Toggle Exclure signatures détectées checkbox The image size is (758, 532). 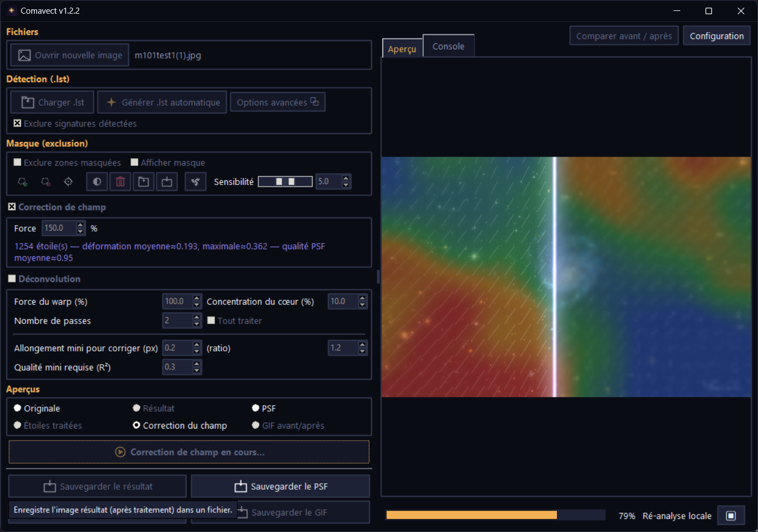click(x=18, y=123)
